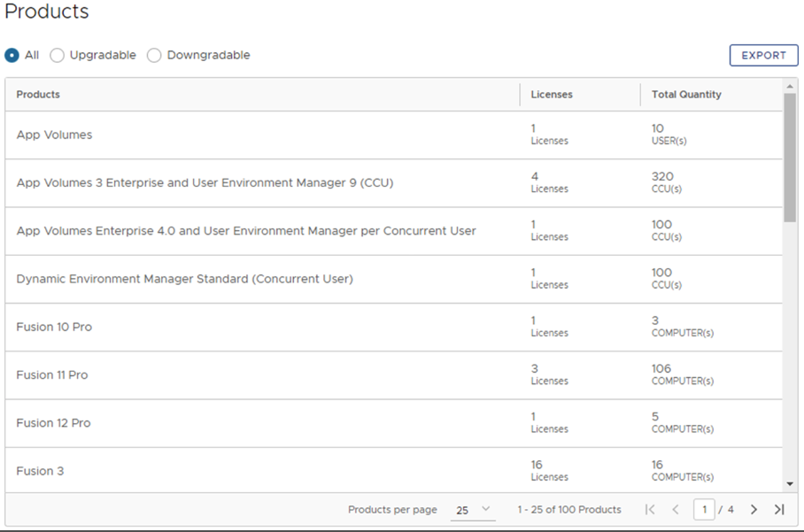Image resolution: width=804 pixels, height=532 pixels.
Task: Jump to the last page of products
Action: tap(779, 510)
